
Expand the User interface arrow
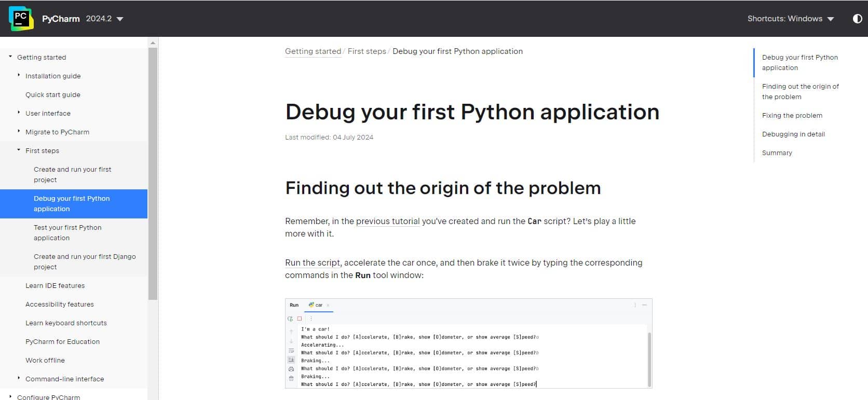[19, 113]
